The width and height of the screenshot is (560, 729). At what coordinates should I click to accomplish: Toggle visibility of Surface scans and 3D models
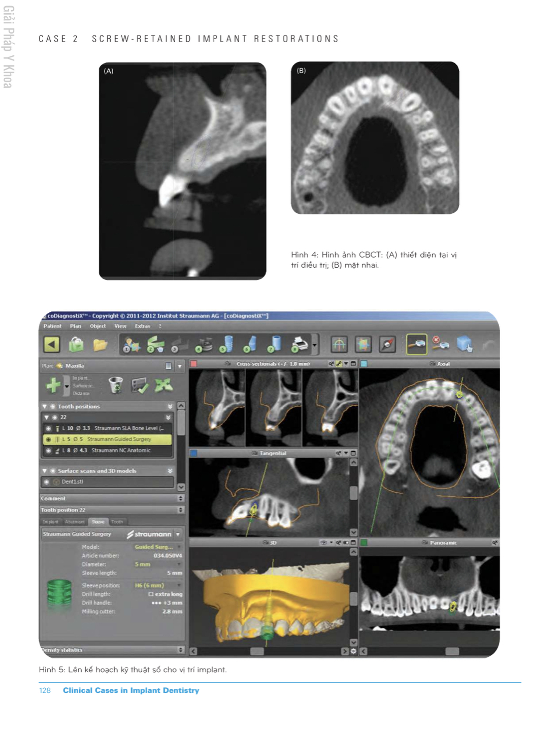pyautogui.click(x=52, y=471)
